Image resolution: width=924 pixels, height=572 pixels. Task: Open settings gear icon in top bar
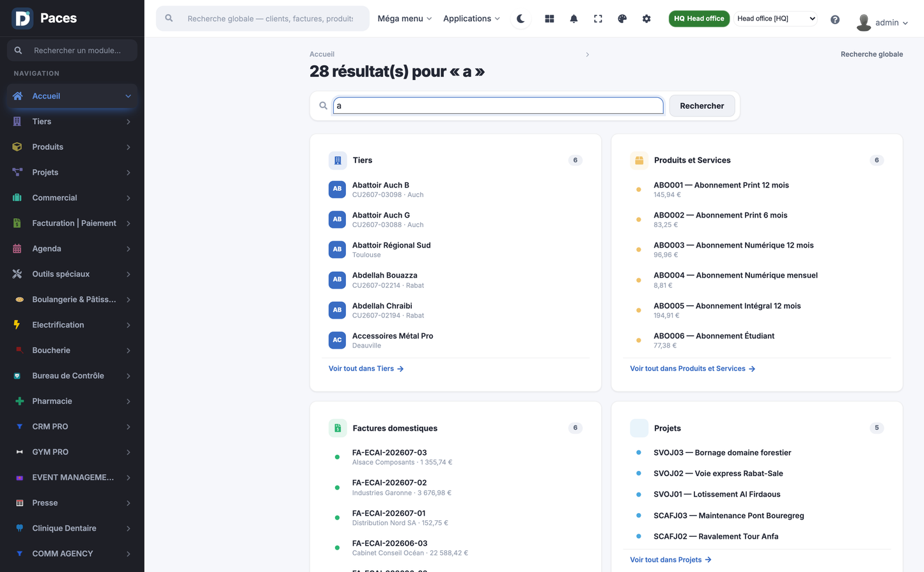646,19
